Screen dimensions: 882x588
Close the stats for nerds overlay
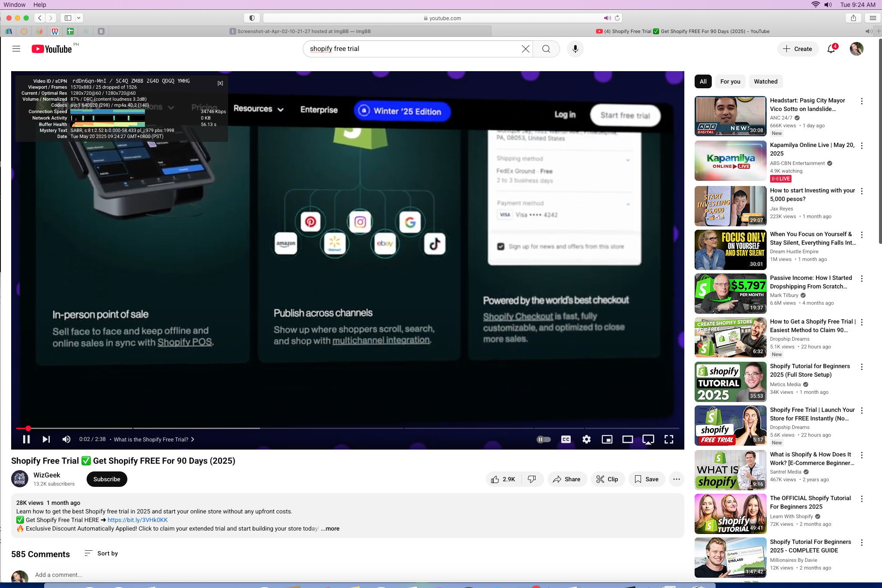[220, 83]
